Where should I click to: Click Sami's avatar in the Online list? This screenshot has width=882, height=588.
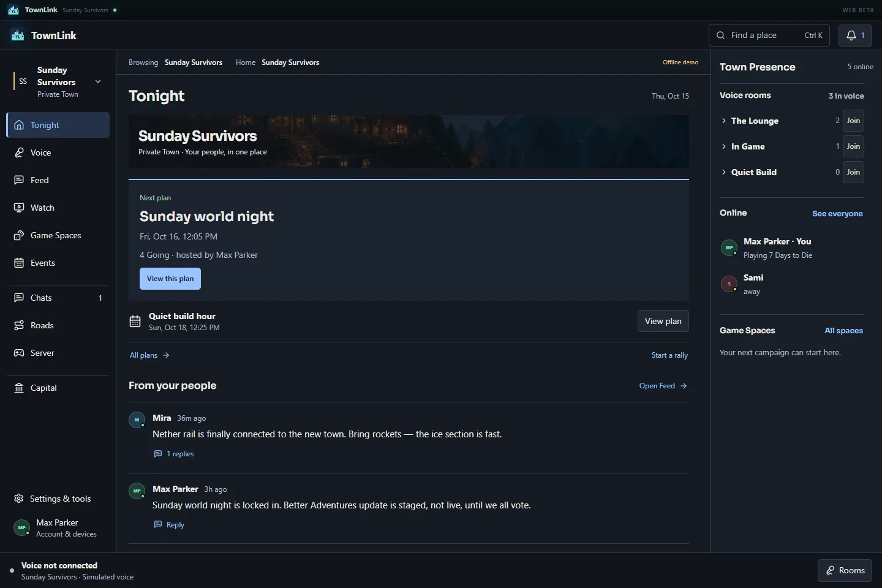click(729, 284)
